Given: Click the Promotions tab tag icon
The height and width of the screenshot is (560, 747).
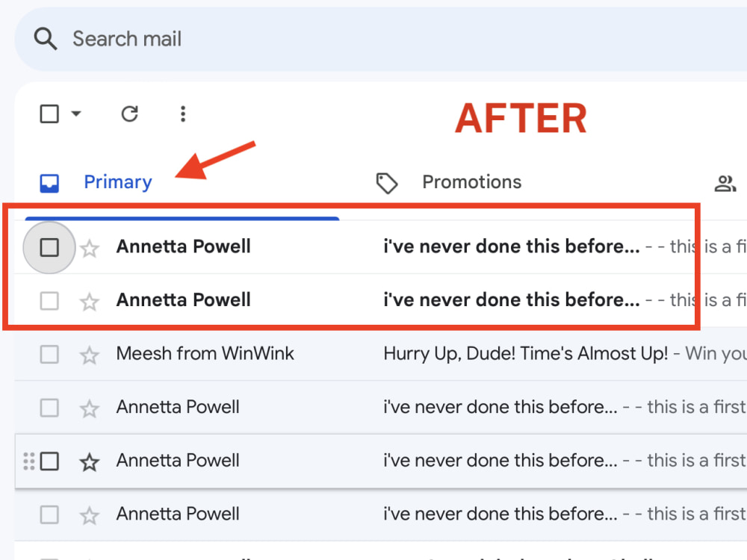Looking at the screenshot, I should click(x=387, y=181).
